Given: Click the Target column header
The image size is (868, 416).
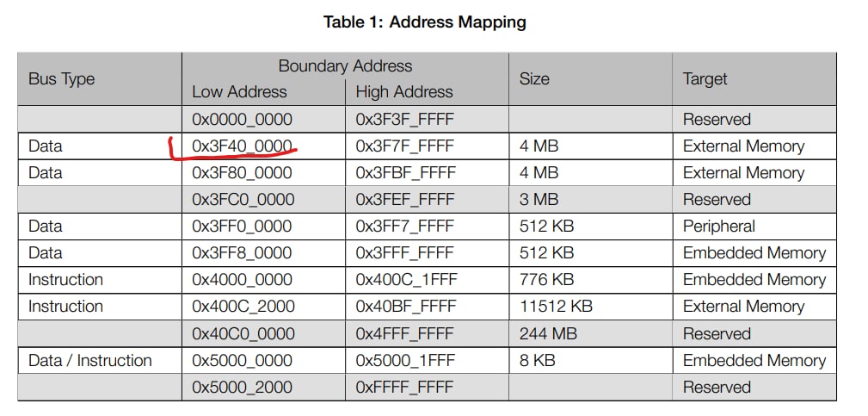Looking at the screenshot, I should [705, 79].
